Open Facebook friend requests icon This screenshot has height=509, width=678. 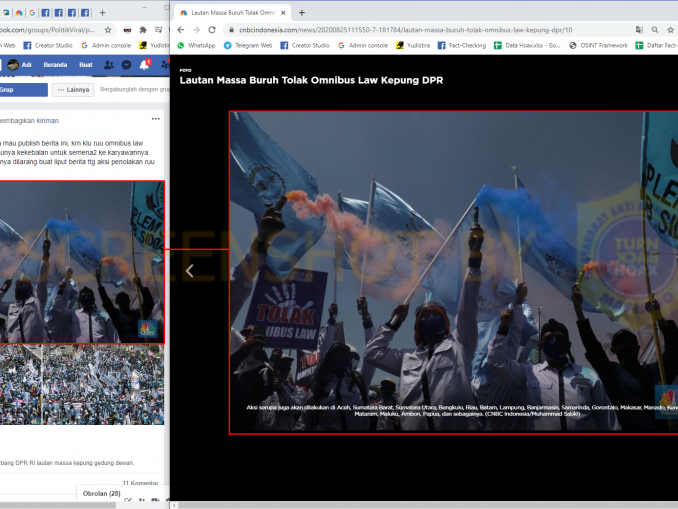coord(109,65)
